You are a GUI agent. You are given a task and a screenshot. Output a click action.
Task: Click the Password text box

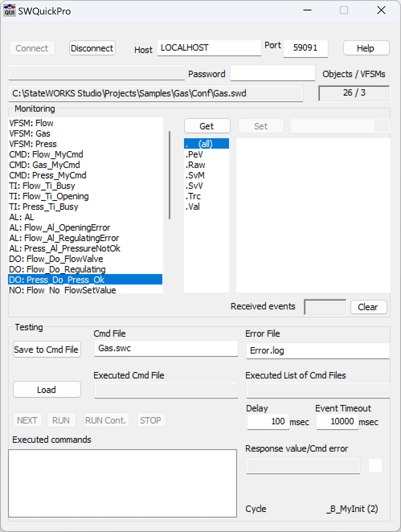click(272, 74)
